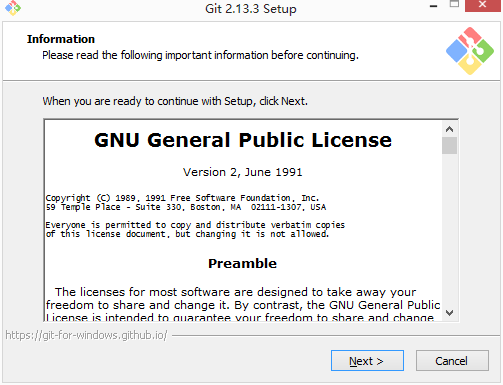Abort installation with the Cancel button
The height and width of the screenshot is (385, 503).
click(452, 361)
